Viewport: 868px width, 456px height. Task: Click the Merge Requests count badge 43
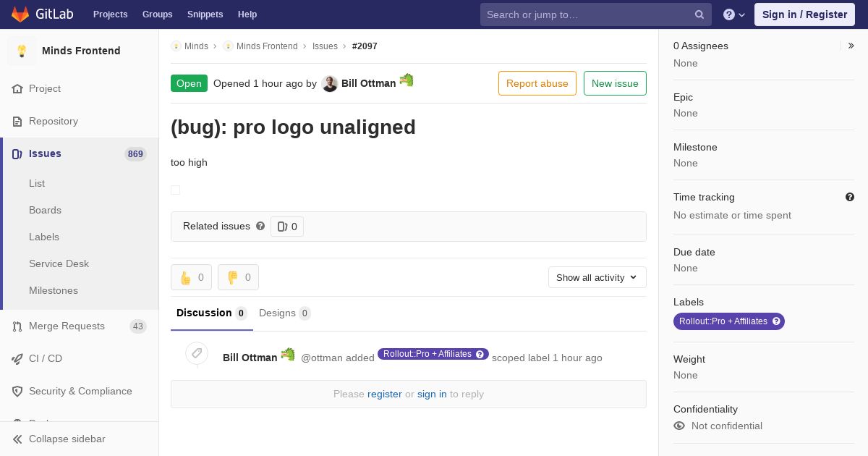138,326
